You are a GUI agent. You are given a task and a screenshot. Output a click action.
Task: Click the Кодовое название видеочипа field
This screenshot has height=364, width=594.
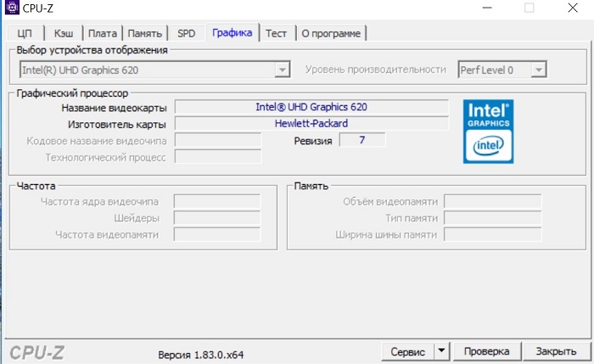[x=218, y=140]
